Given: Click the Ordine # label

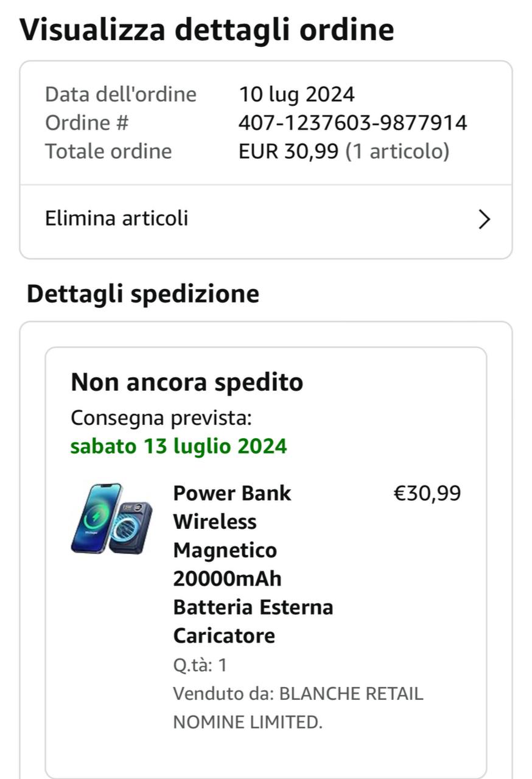Looking at the screenshot, I should [x=87, y=123].
